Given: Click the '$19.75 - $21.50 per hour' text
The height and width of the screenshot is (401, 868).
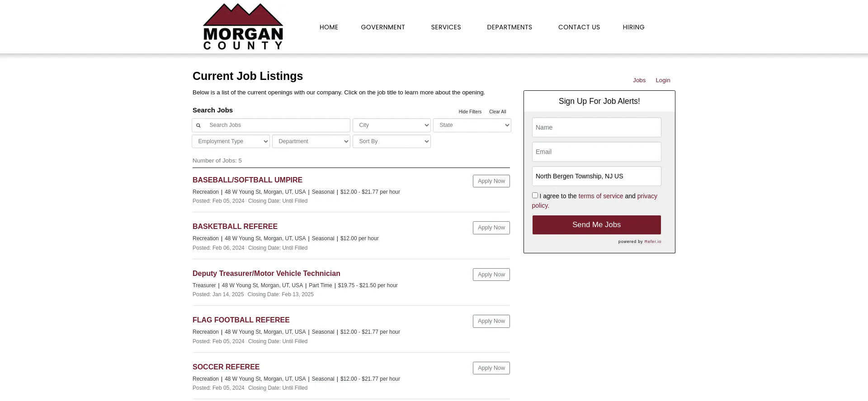Looking at the screenshot, I should 368,285.
